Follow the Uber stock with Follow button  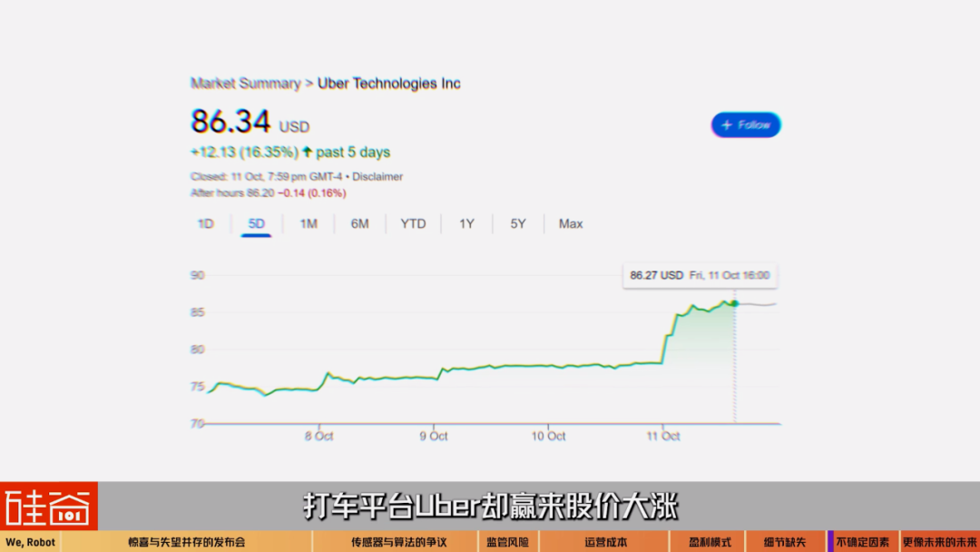[x=746, y=125]
